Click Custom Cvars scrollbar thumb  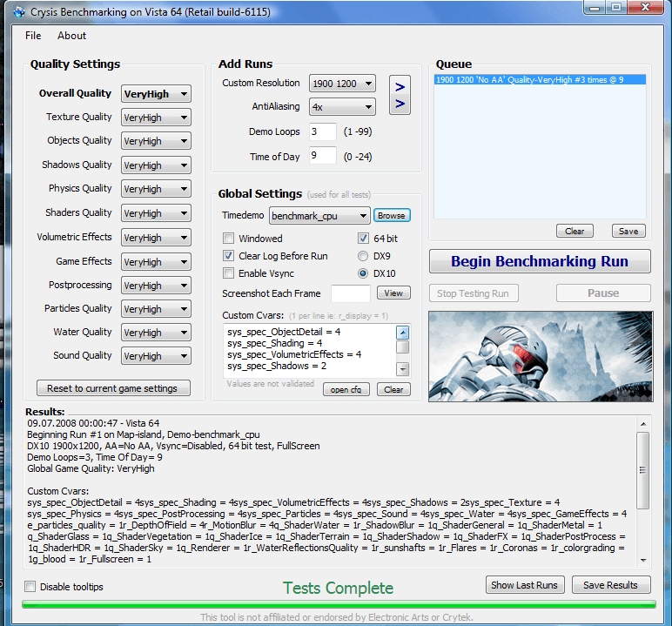[x=402, y=347]
